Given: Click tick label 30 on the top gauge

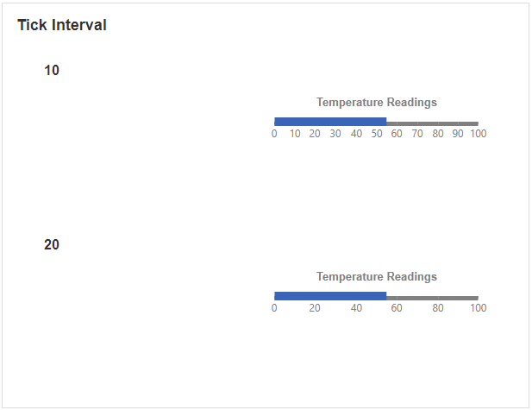Looking at the screenshot, I should pos(335,134).
